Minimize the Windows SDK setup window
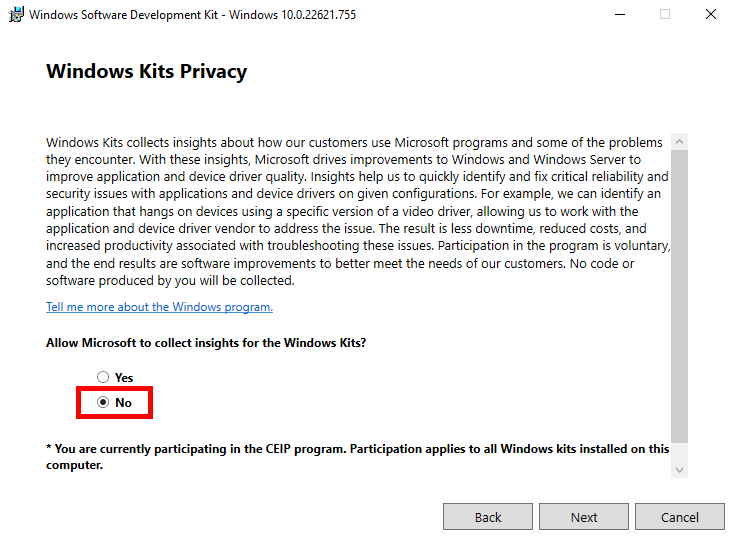The image size is (734, 541). 620,15
